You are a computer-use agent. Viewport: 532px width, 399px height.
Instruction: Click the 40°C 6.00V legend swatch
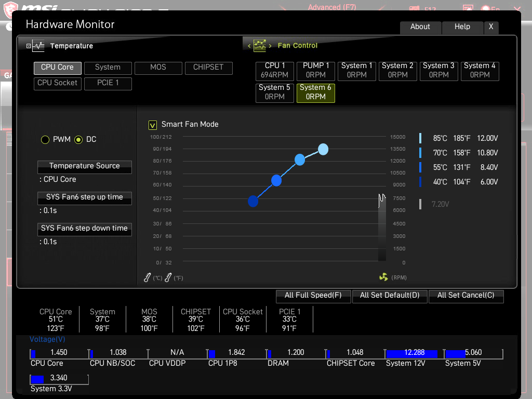(420, 182)
